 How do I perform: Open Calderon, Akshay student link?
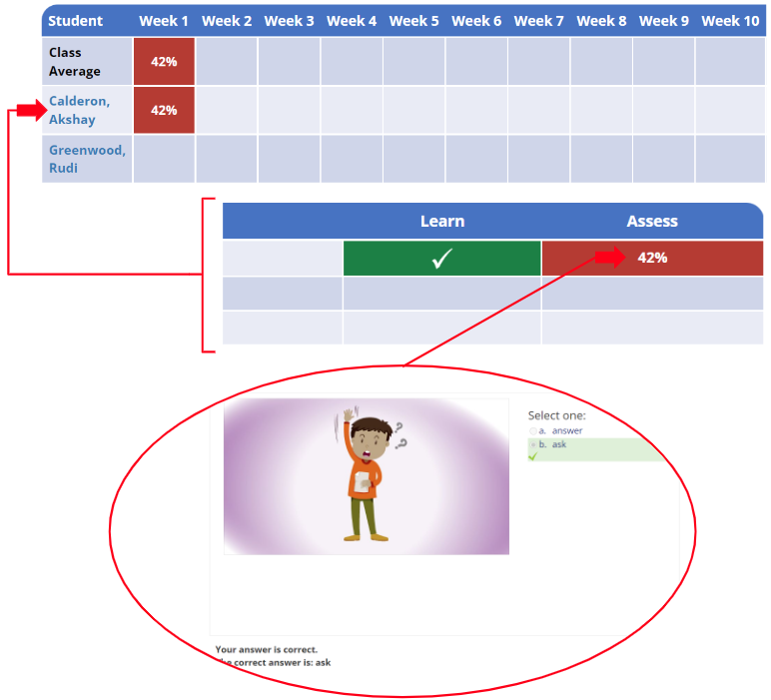[79, 110]
